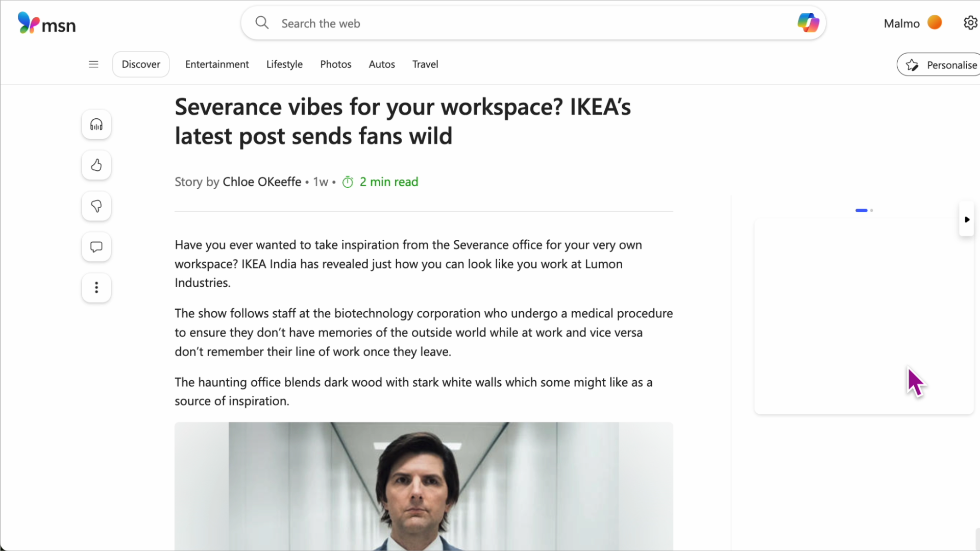Like the article with thumbs up
The image size is (980, 551).
coord(96,165)
